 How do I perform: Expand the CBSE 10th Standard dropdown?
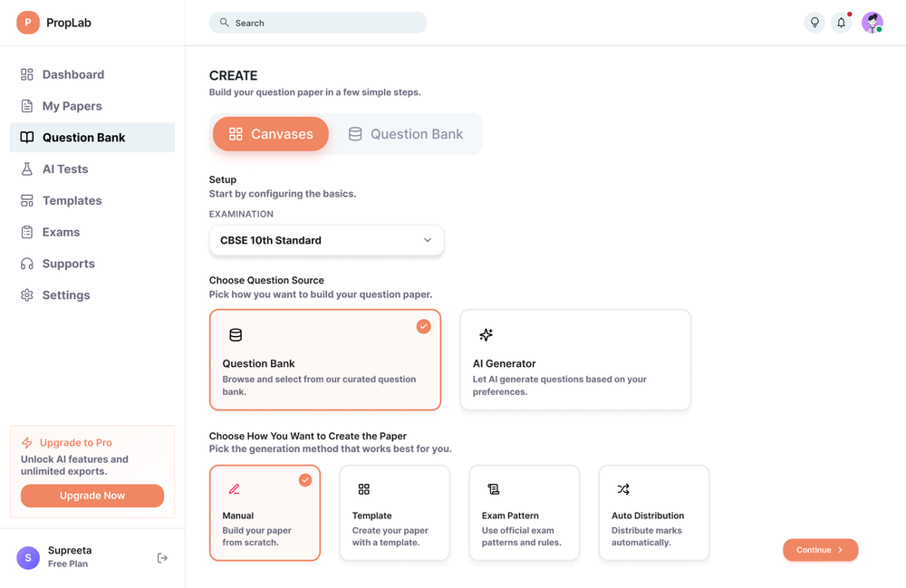pos(326,240)
